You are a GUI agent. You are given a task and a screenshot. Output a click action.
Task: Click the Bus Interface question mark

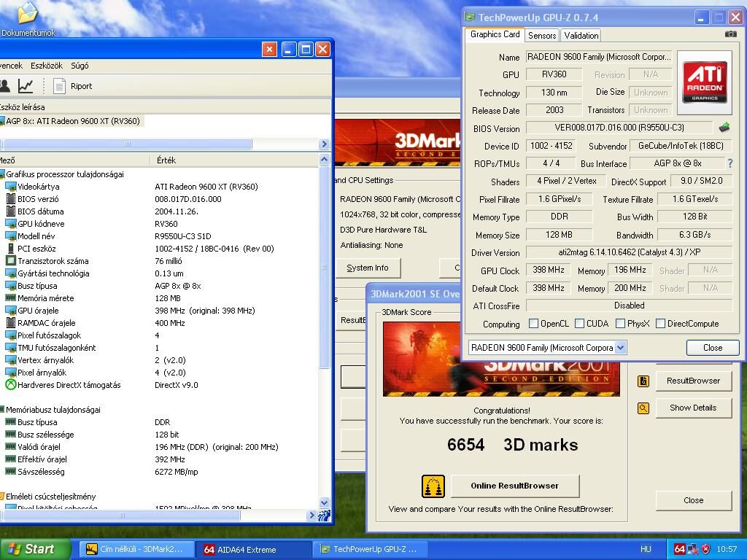729,163
